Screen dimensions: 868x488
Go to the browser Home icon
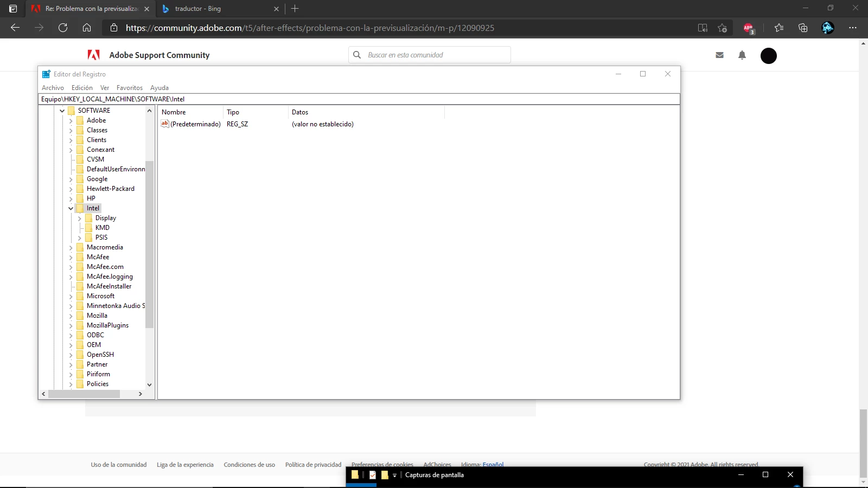point(87,28)
